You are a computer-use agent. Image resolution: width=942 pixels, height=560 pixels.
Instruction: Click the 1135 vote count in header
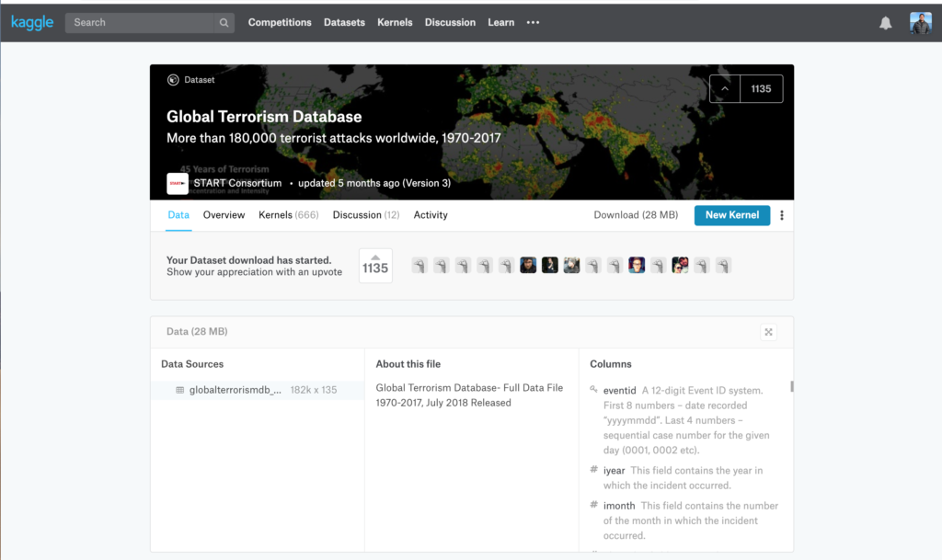(761, 89)
